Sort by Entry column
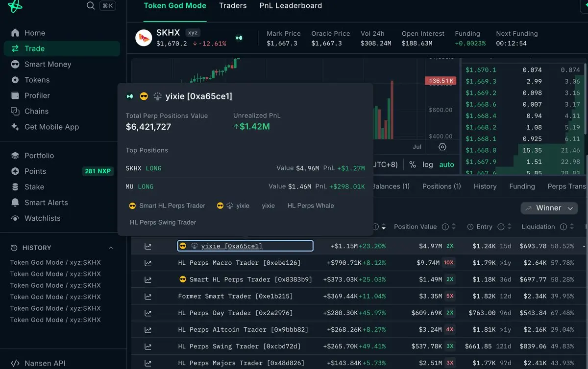 coord(510,227)
